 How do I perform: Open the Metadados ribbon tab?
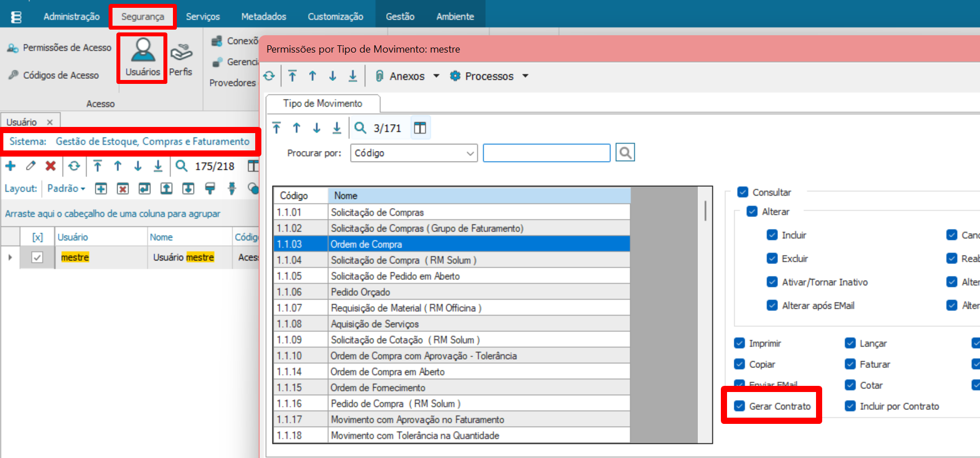(x=264, y=17)
